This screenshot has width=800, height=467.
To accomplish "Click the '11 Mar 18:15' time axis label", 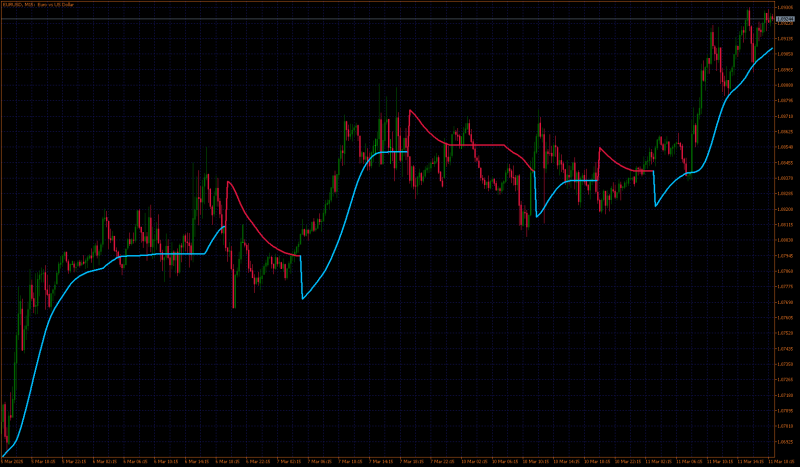I will 781,461.
